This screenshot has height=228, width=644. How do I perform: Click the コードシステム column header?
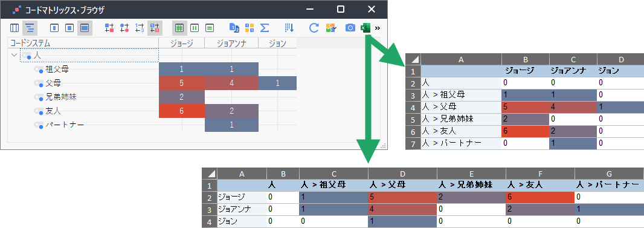click(x=83, y=43)
